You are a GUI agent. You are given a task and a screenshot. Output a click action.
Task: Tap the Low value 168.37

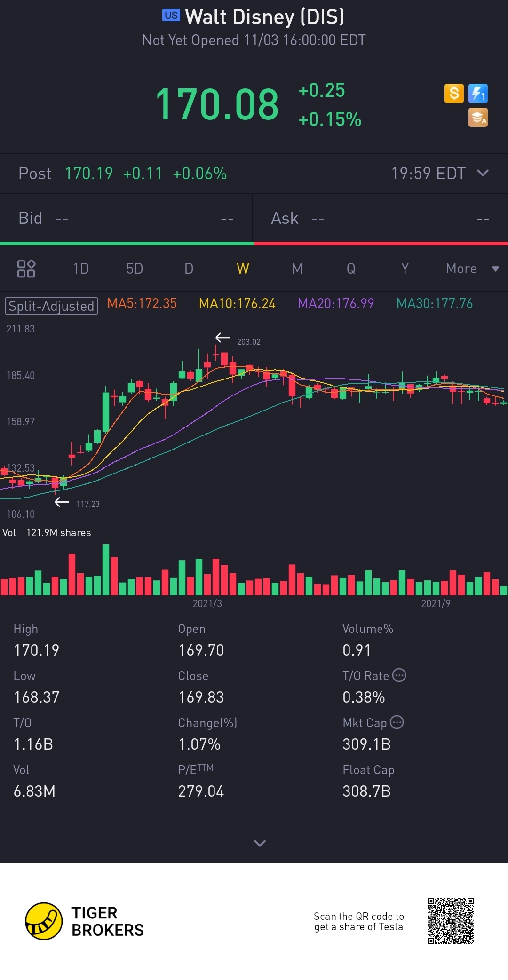pyautogui.click(x=37, y=697)
